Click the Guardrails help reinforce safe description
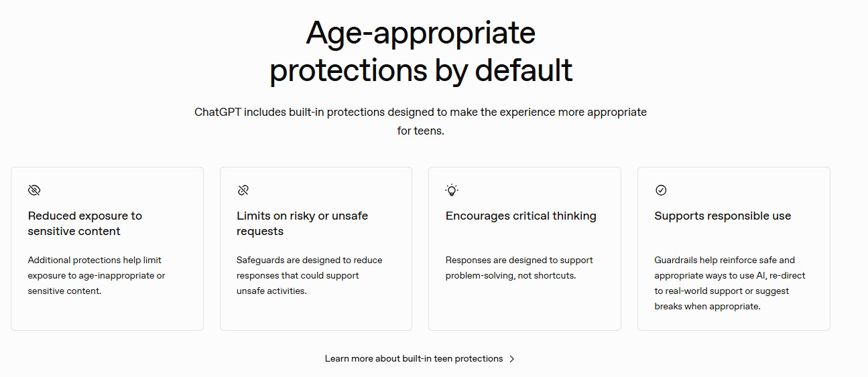Image resolution: width=868 pixels, height=377 pixels. click(x=730, y=283)
